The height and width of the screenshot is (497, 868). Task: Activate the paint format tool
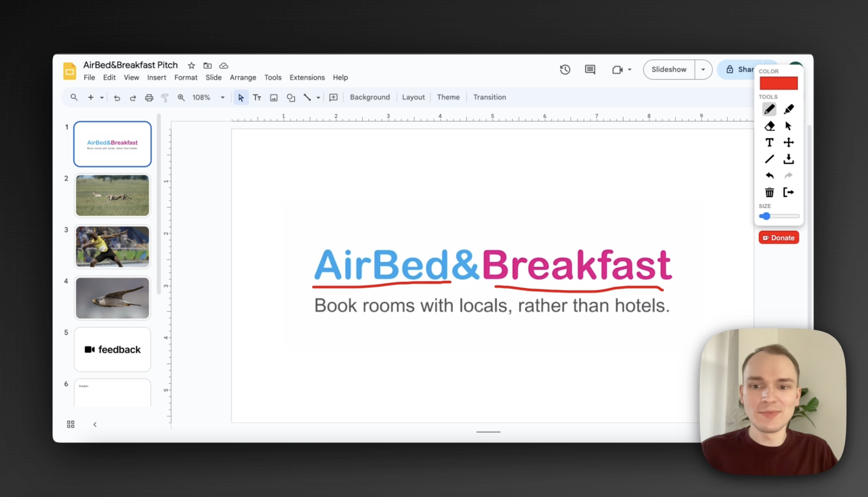[165, 98]
